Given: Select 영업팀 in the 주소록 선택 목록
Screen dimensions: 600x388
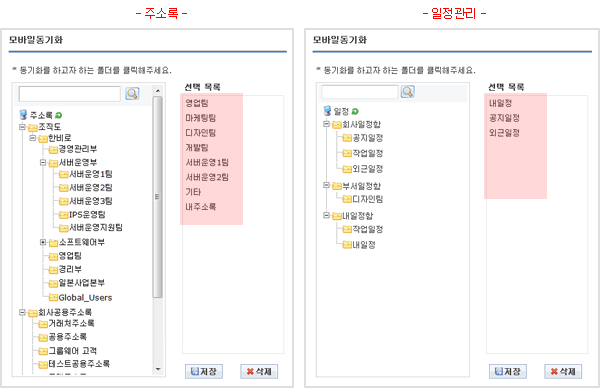Looking at the screenshot, I should coord(197,103).
